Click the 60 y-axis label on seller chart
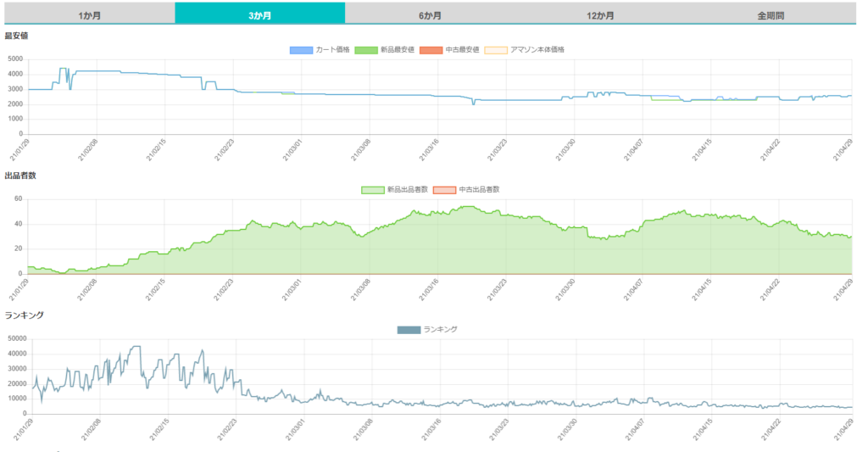Viewport: 868px width, 452px height. click(19, 199)
